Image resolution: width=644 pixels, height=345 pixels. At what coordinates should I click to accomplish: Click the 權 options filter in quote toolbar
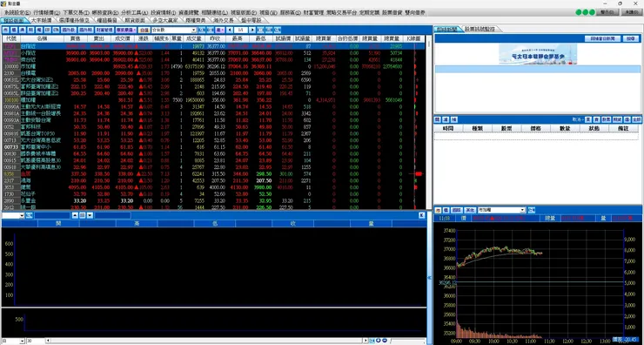[38, 30]
